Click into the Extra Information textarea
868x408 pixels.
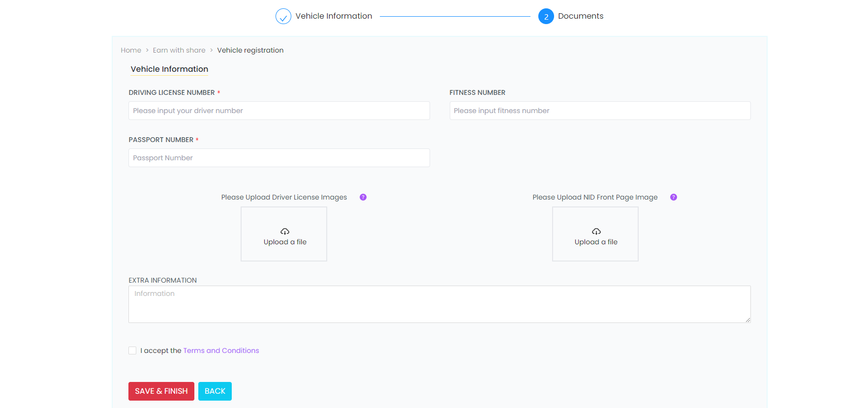[x=439, y=304]
